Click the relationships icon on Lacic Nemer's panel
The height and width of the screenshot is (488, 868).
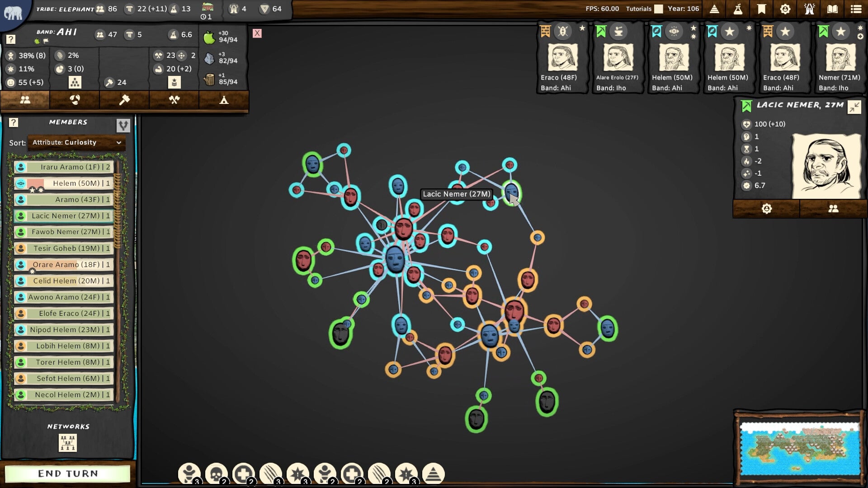click(x=833, y=209)
